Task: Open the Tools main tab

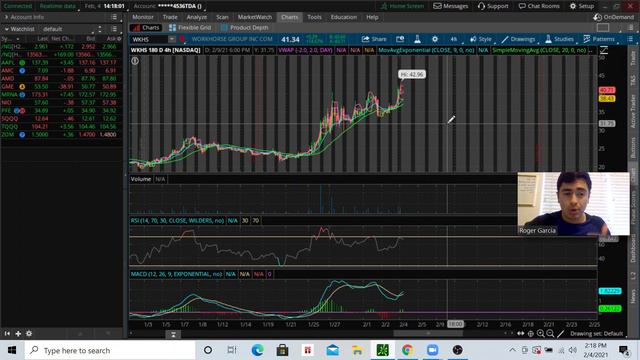Action: (x=314, y=17)
